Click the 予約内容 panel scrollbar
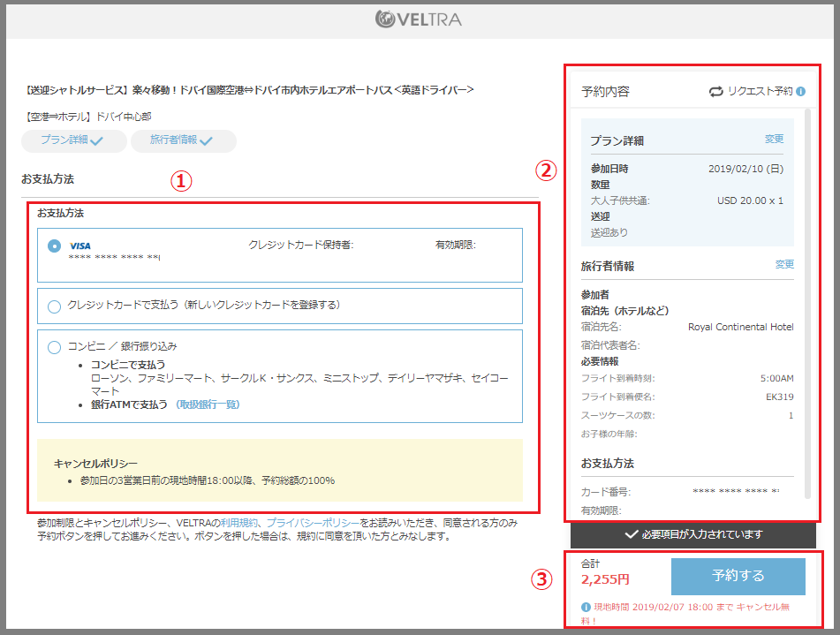Image resolution: width=840 pixels, height=635 pixels. [x=808, y=304]
